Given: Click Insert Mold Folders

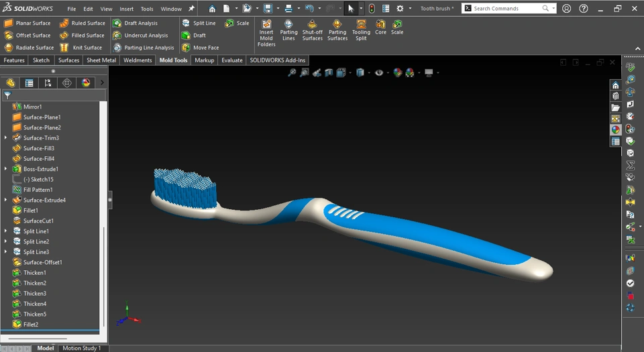Looking at the screenshot, I should [266, 33].
